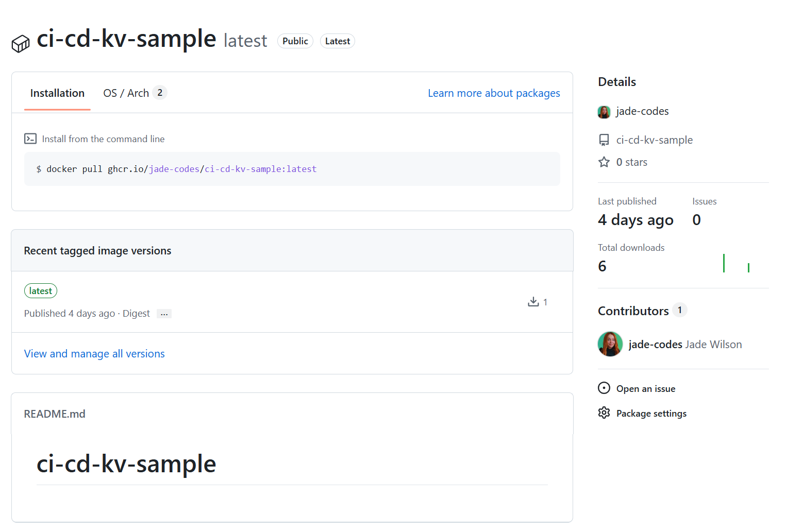Click the download icon in the latest version row
This screenshot has height=532, width=803.
pyautogui.click(x=533, y=302)
